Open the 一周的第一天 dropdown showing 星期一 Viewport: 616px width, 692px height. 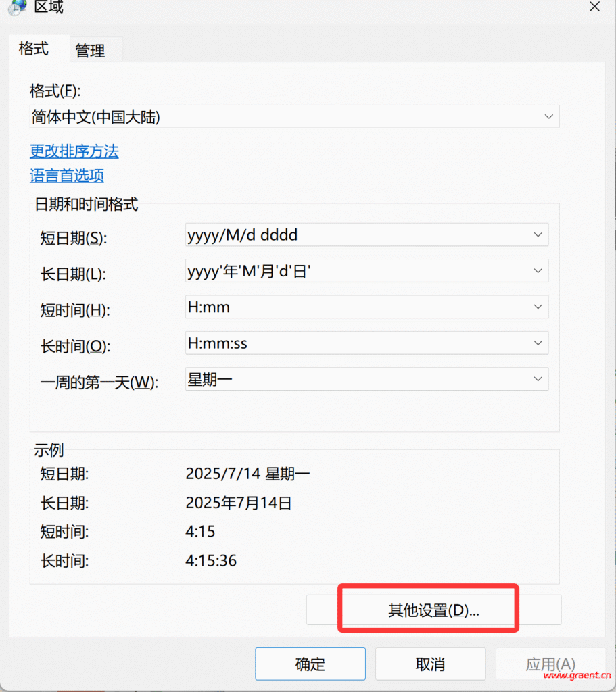coord(366,379)
